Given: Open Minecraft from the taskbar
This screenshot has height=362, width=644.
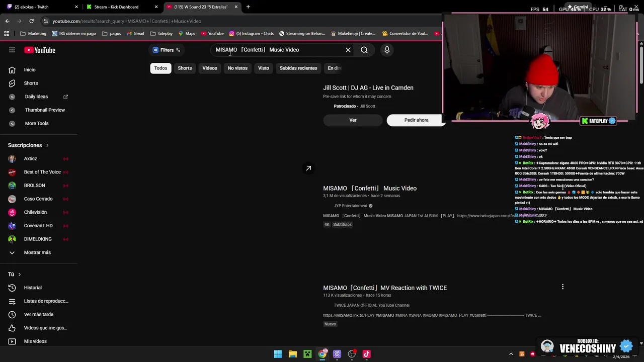Looking at the screenshot, I should [x=307, y=354].
